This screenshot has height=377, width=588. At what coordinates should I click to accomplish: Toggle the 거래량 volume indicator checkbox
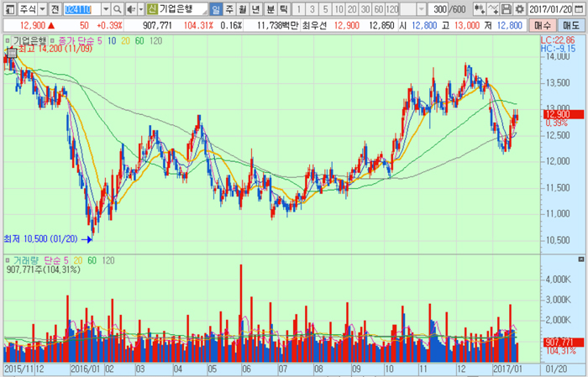click(x=8, y=261)
